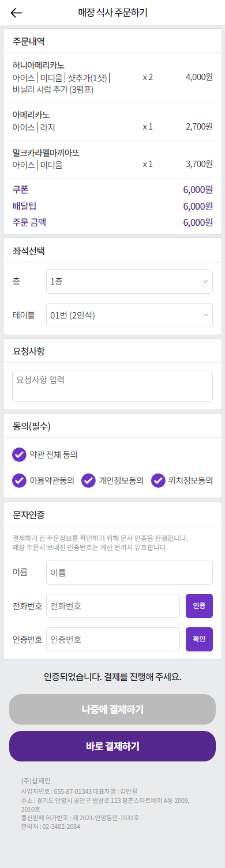Screen dimensions: 225x868
Task: Select the 허니아메리카노 order item
Action: 112,77
